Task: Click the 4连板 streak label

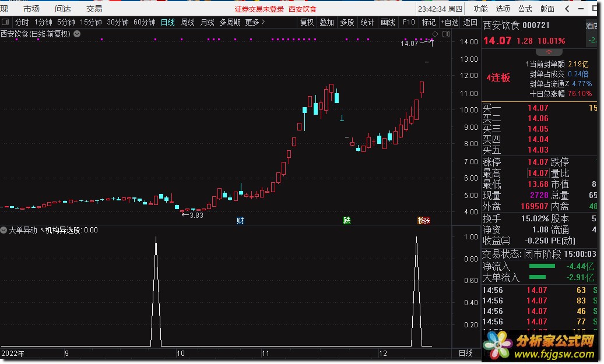Action: click(498, 77)
